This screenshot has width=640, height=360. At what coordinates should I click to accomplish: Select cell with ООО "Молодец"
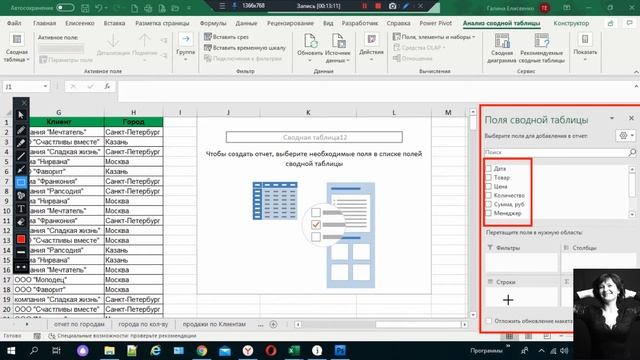59,280
